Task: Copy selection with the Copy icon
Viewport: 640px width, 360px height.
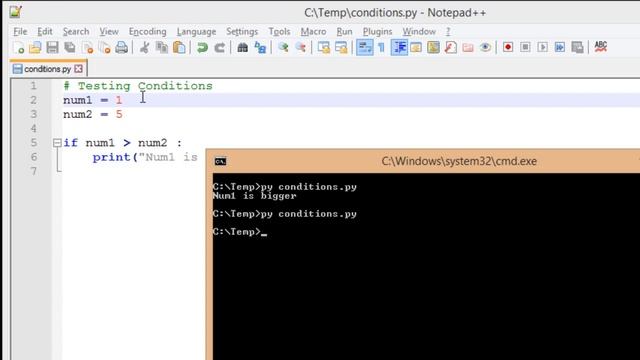Action: coord(162,47)
